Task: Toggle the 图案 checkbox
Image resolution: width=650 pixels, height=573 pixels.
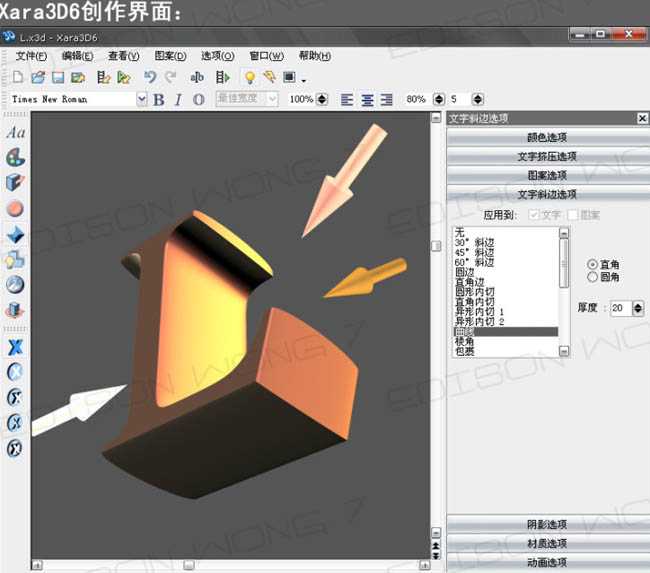Action: pyautogui.click(x=573, y=214)
